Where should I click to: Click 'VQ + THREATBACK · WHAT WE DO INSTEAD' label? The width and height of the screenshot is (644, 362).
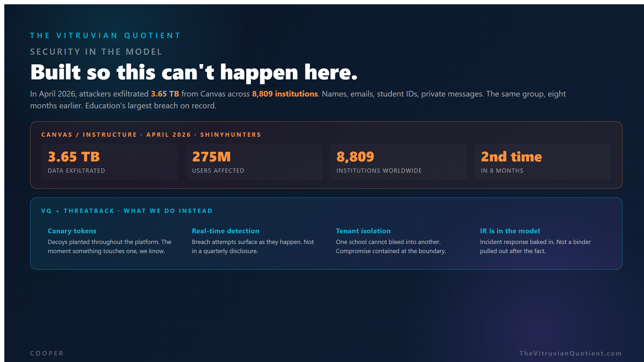point(127,211)
